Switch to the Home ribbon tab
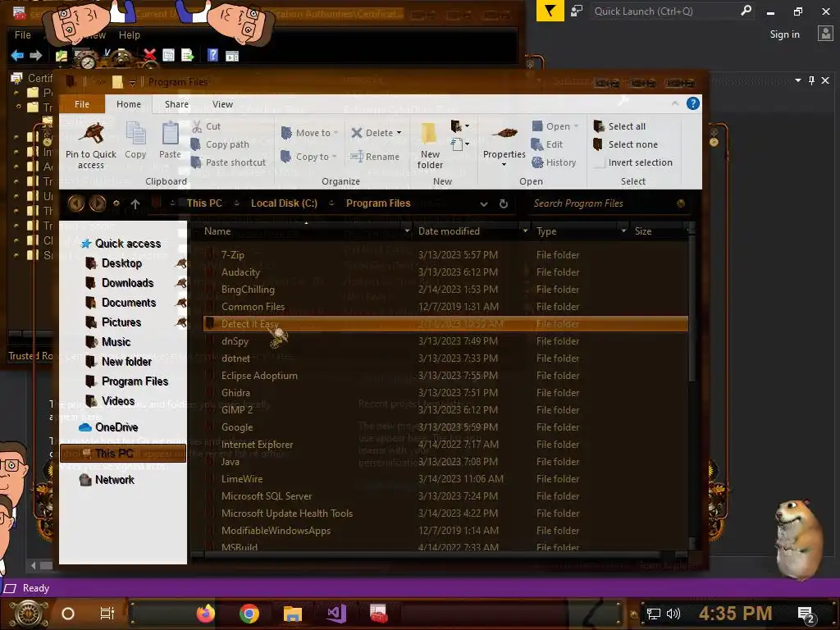 (129, 104)
